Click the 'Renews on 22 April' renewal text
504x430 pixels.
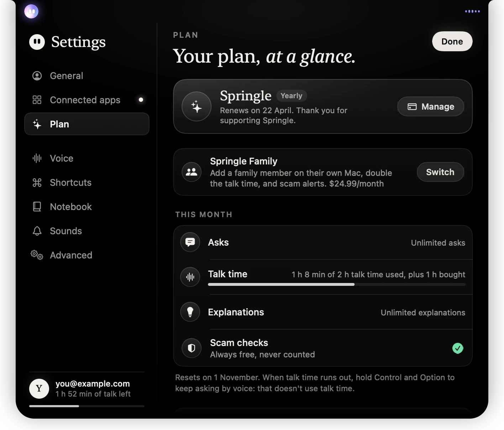pyautogui.click(x=284, y=115)
